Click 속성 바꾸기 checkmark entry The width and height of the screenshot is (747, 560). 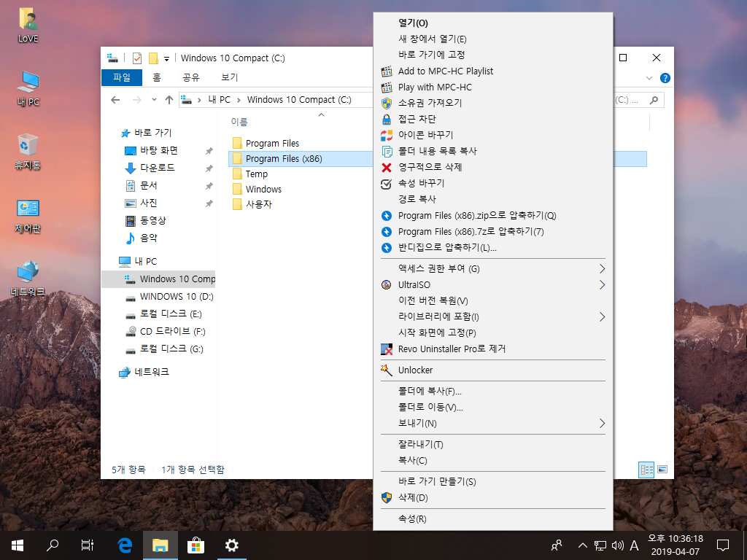coord(493,183)
